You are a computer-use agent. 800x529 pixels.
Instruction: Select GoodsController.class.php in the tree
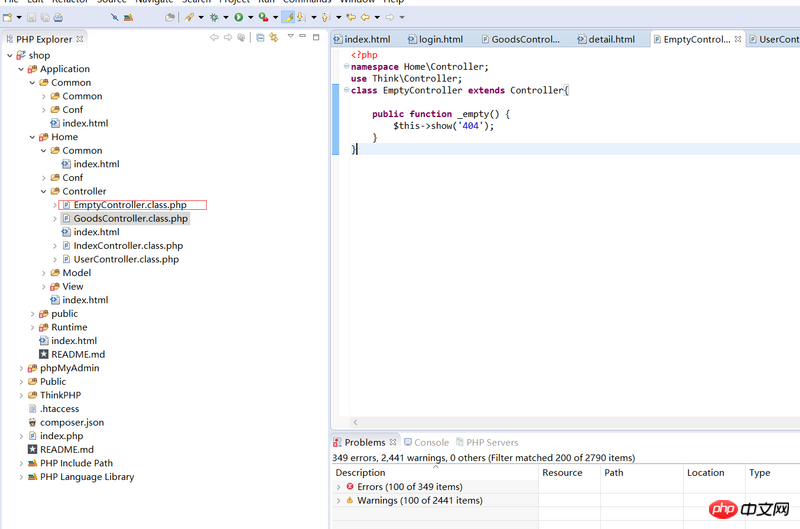[x=130, y=218]
